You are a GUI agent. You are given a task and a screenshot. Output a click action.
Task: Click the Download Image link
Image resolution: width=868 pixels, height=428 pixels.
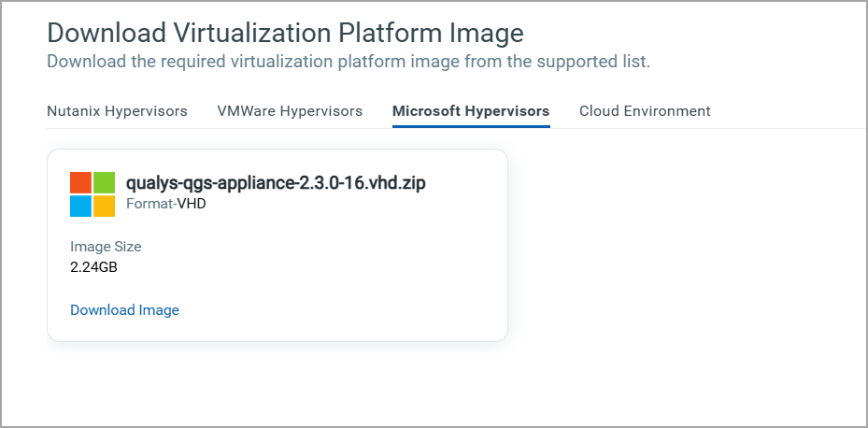(x=124, y=310)
